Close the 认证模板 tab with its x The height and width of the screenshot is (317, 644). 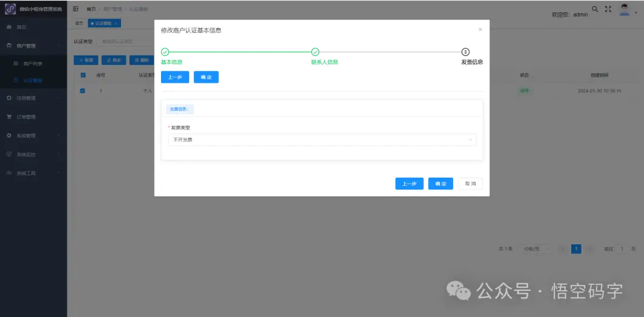(x=116, y=23)
